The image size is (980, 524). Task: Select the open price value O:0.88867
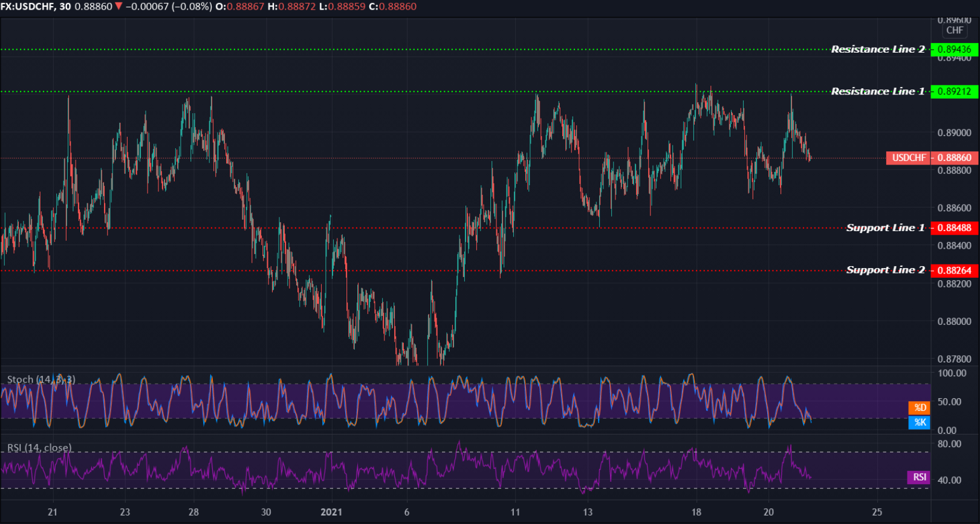pos(239,7)
